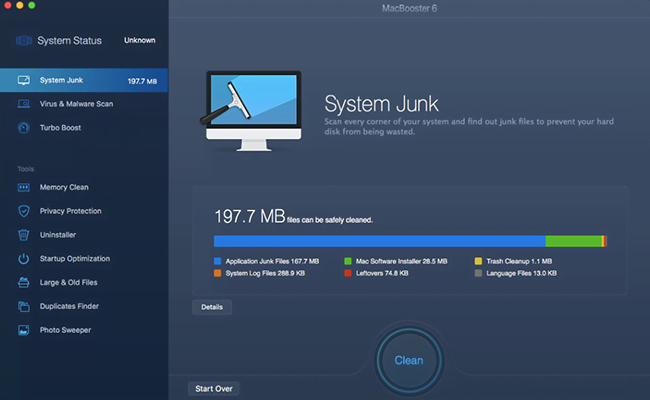650x400 pixels.
Task: Click "Application Junk Files 167.7 MB" label
Action: 272,261
